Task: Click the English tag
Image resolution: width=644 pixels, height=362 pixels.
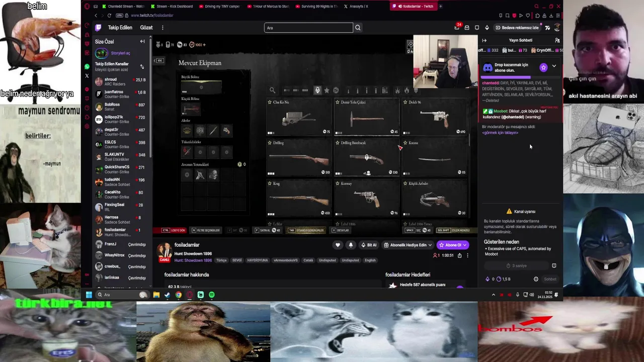Action: pyautogui.click(x=370, y=260)
